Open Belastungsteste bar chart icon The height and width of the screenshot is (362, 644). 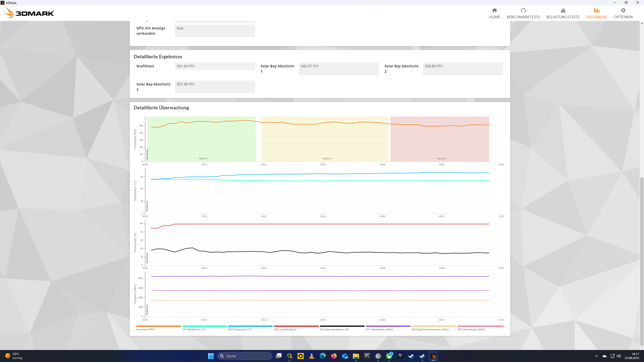click(x=563, y=11)
